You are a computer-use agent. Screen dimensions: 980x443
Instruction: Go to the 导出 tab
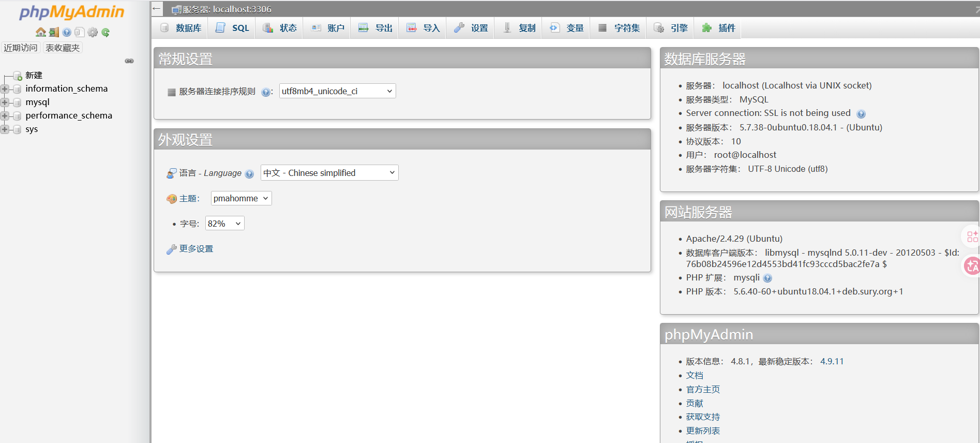pyautogui.click(x=375, y=28)
